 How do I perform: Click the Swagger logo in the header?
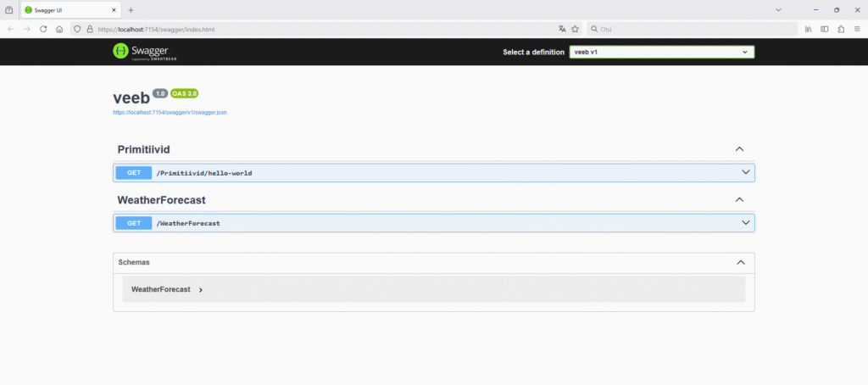pos(146,52)
